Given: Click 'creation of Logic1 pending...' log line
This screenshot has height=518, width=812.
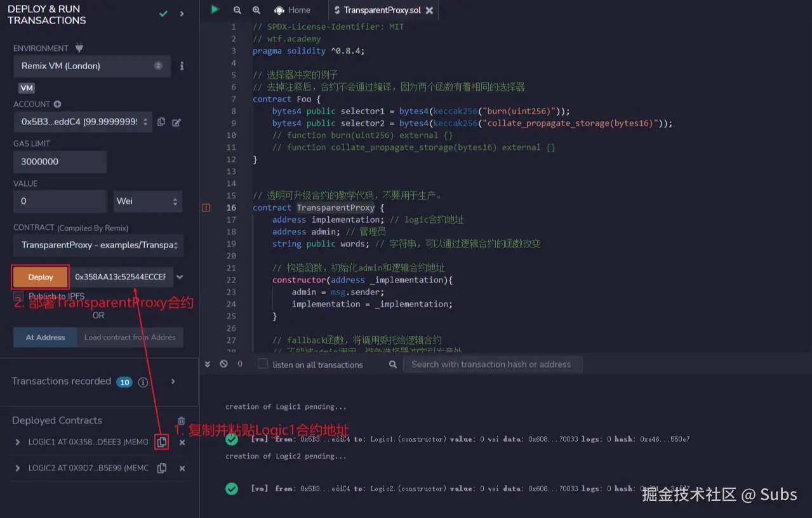Looking at the screenshot, I should pos(286,407).
